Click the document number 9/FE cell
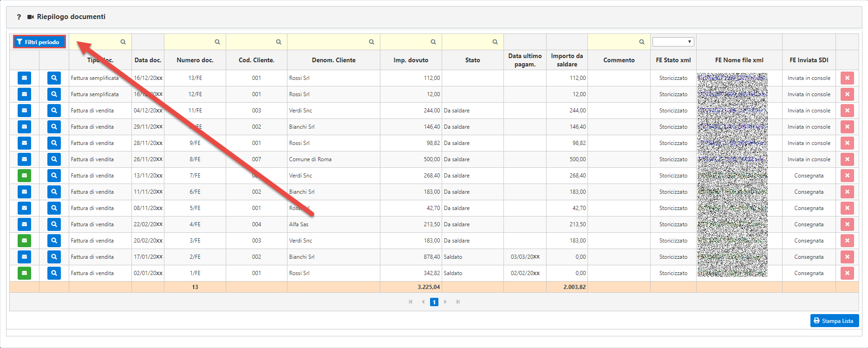This screenshot has height=348, width=868. tap(195, 143)
